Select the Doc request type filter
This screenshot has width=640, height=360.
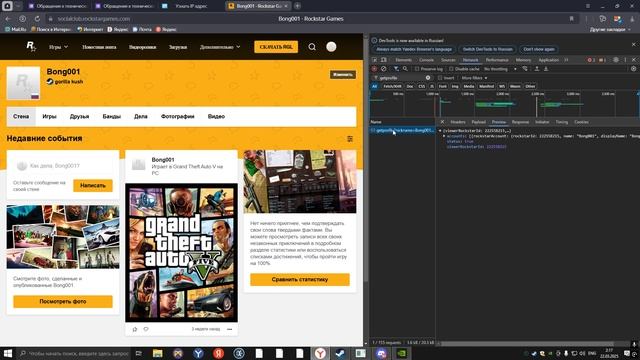(x=410, y=86)
